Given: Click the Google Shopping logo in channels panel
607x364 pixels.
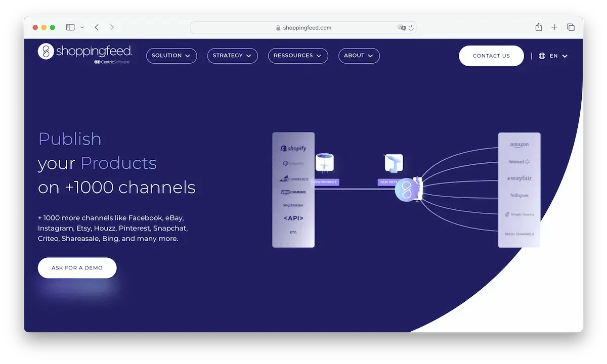Looking at the screenshot, I should click(519, 214).
